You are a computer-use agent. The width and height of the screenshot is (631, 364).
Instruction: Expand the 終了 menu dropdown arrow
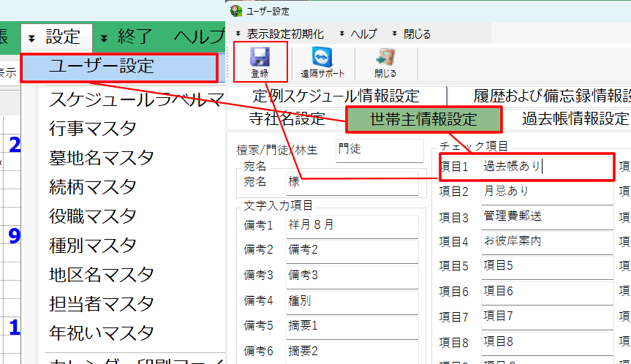(x=104, y=37)
